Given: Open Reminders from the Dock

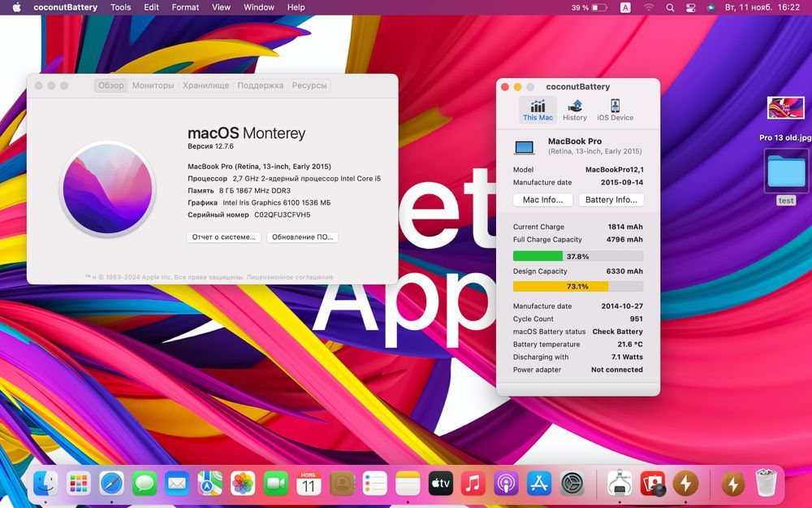Looking at the screenshot, I should click(374, 484).
